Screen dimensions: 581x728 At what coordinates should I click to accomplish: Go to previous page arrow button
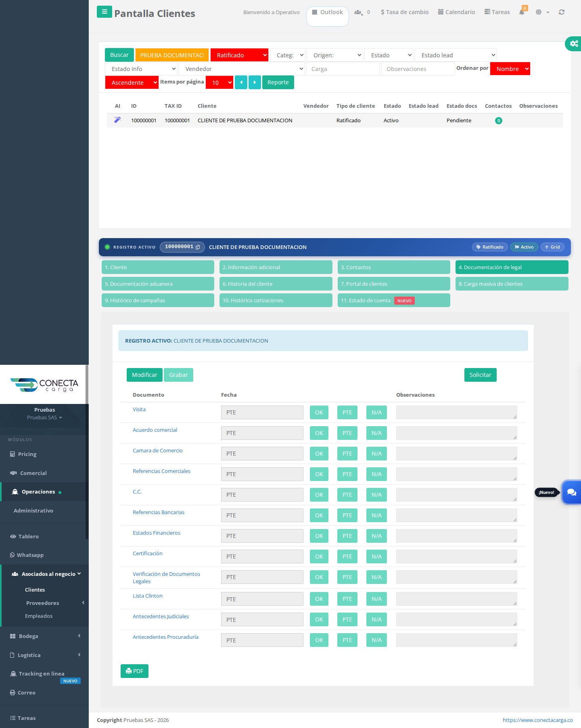tap(241, 82)
